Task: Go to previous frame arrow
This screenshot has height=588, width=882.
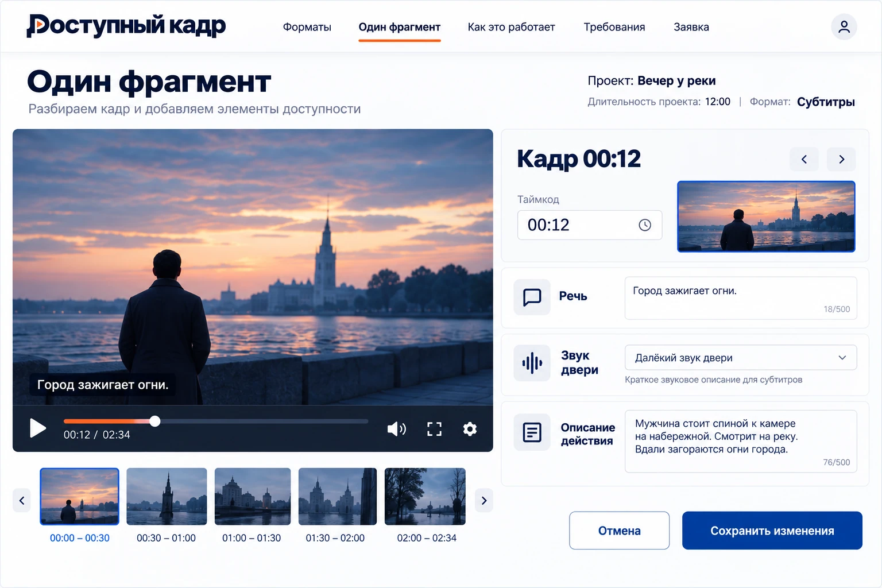Action: [804, 159]
